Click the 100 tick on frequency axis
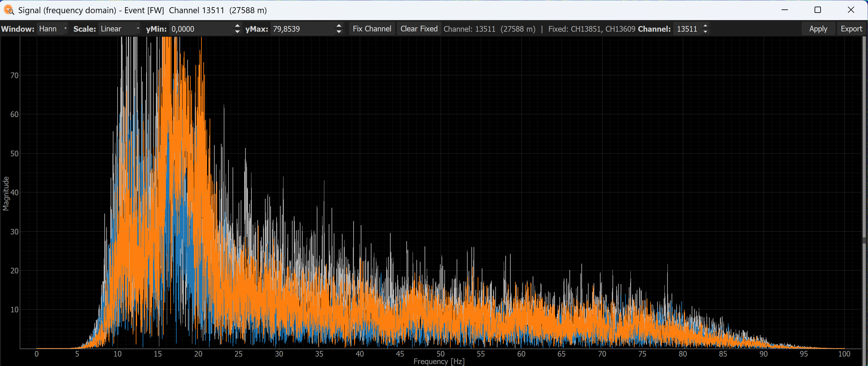 pyautogui.click(x=844, y=354)
